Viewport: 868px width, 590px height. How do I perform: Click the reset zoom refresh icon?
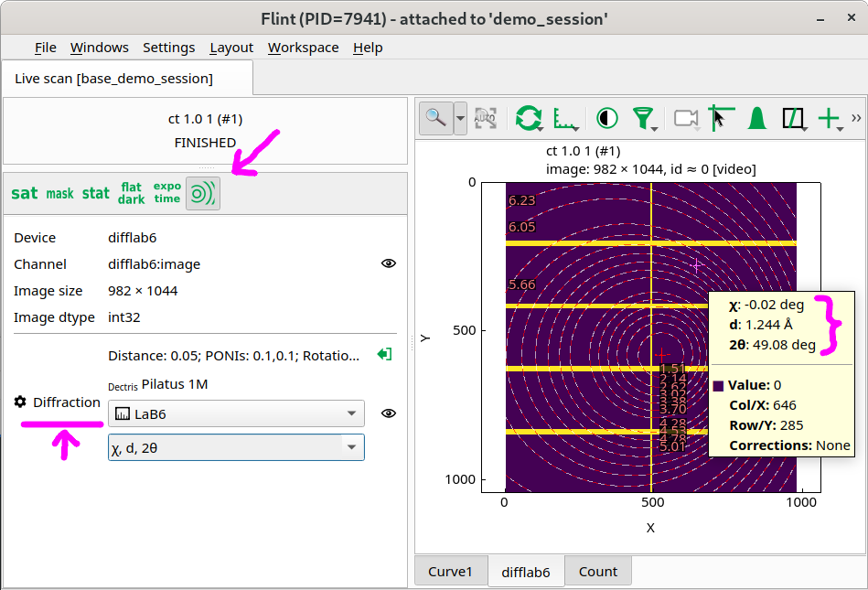529,118
